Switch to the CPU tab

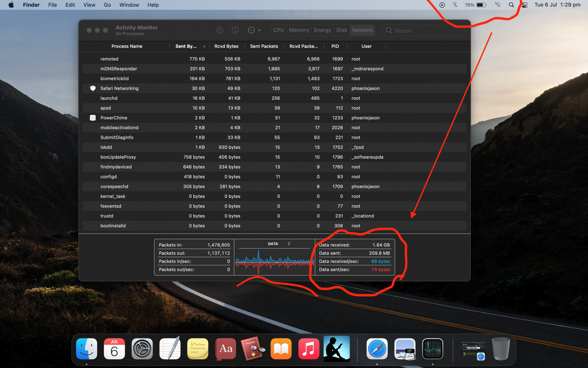[x=278, y=30]
